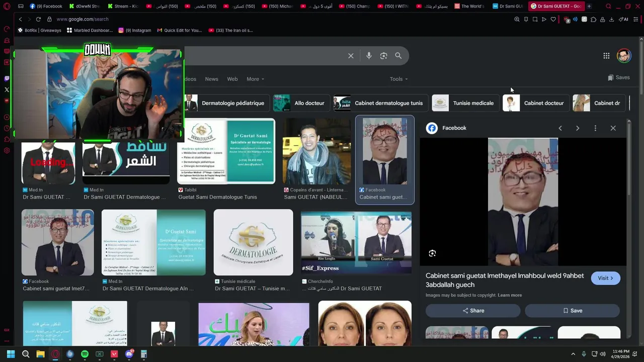
Task: Switch to the (150) Champ YouTube tab
Action: click(354, 6)
